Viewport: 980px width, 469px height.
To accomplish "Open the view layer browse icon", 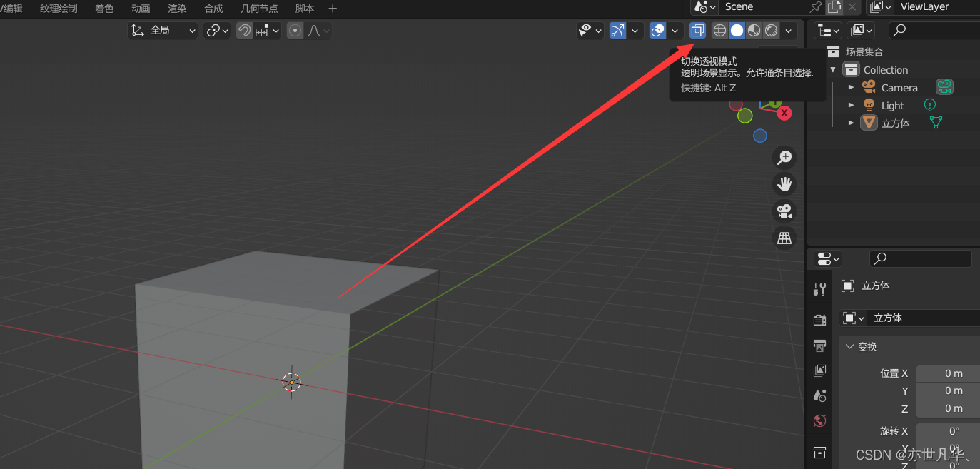I will click(880, 6).
